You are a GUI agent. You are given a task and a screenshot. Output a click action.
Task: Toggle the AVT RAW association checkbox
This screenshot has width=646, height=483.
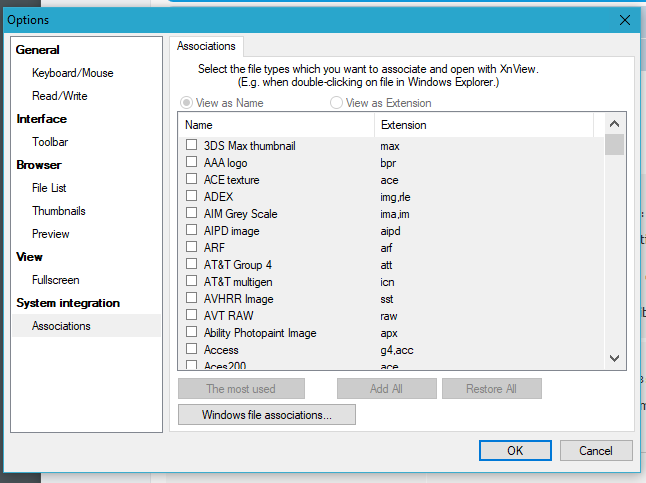191,316
